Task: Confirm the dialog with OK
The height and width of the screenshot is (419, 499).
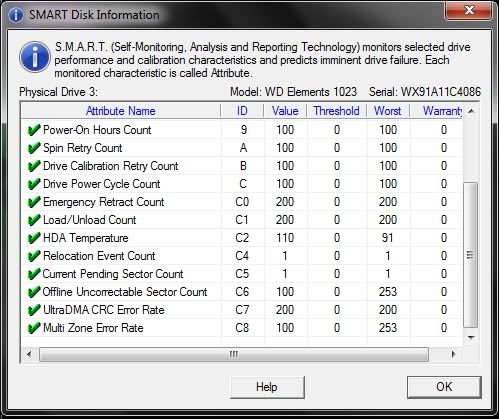Action: [444, 387]
